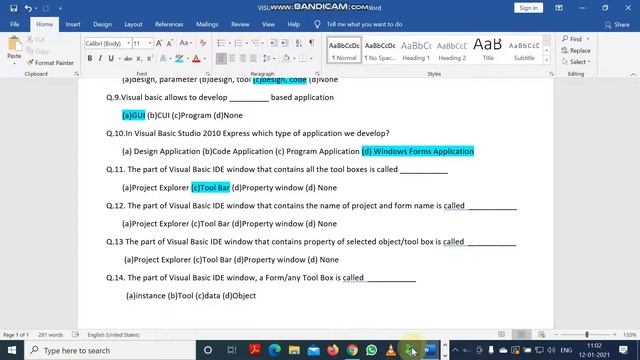The height and width of the screenshot is (360, 640).
Task: Increase paragraph indent
Action: [284, 43]
